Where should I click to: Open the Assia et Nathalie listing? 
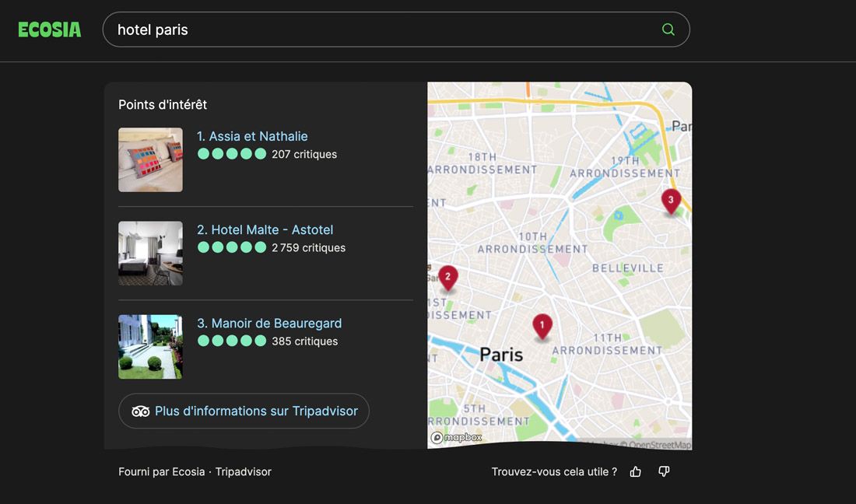252,136
